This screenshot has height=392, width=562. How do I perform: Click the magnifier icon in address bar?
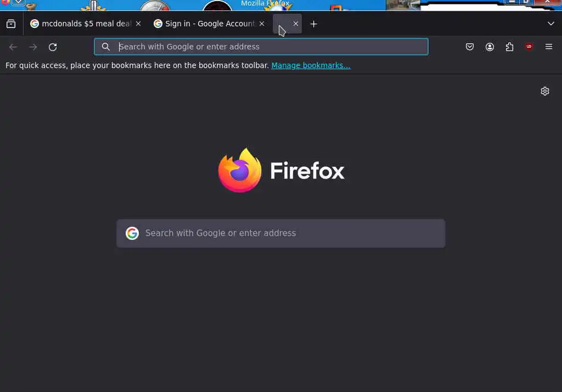click(x=106, y=47)
